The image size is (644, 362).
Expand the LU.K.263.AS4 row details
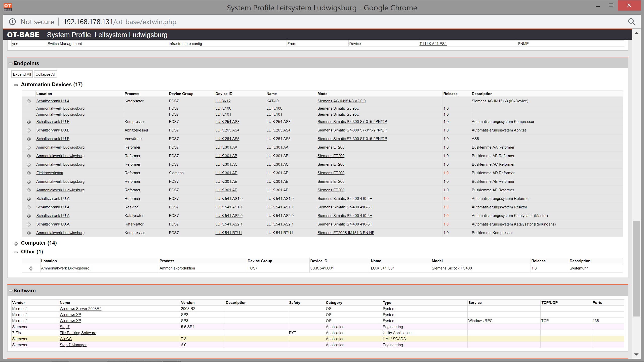(x=29, y=130)
